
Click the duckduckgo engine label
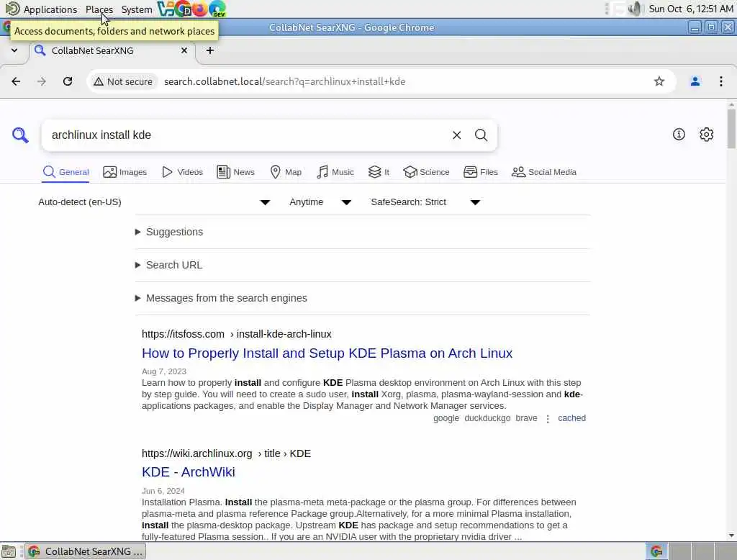click(x=487, y=418)
